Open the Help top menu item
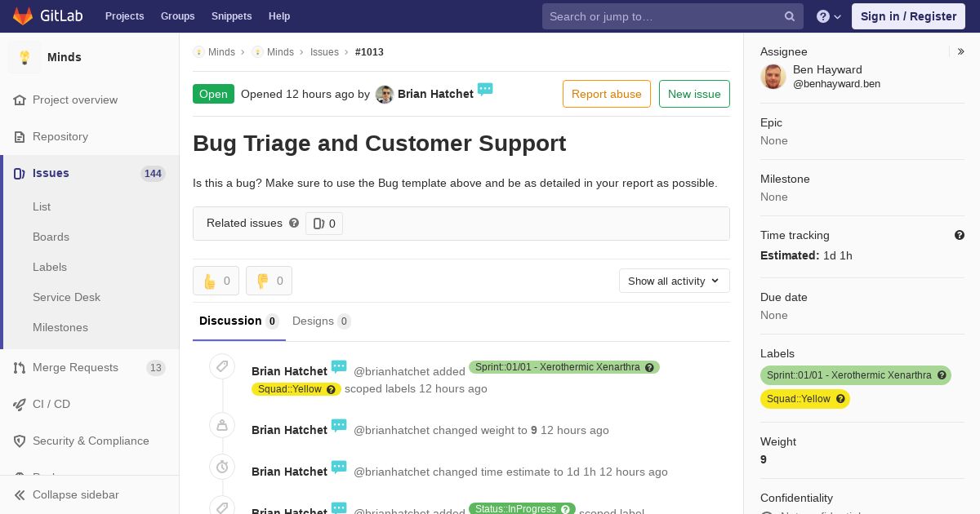The width and height of the screenshot is (980, 514). coord(279,16)
